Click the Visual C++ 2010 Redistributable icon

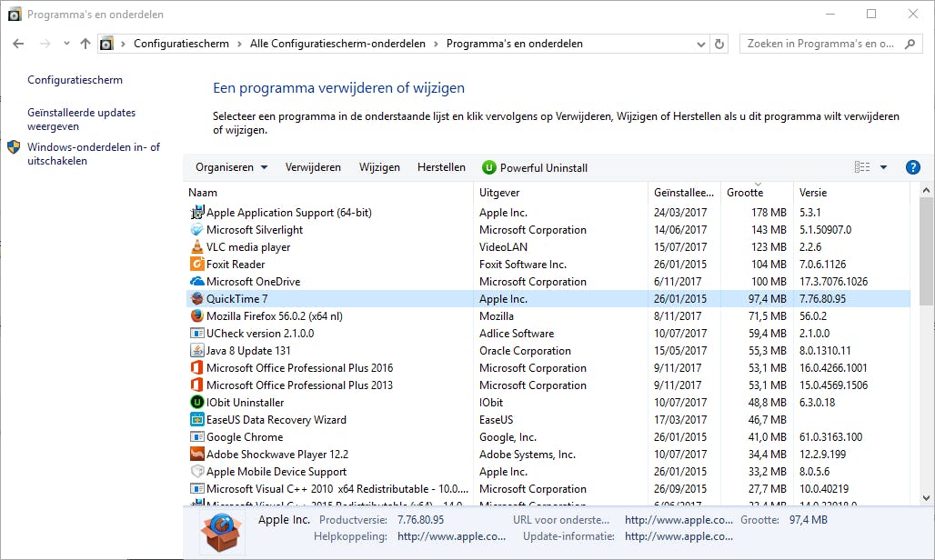(x=196, y=489)
